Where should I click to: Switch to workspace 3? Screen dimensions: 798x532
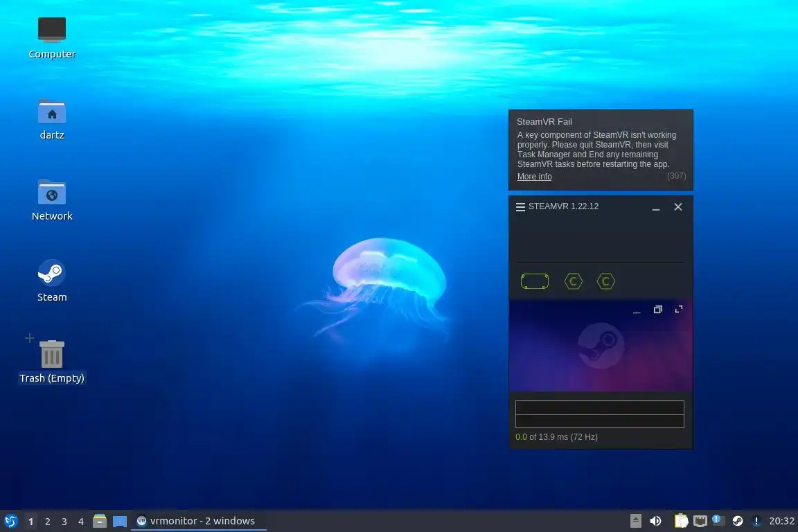(64, 522)
